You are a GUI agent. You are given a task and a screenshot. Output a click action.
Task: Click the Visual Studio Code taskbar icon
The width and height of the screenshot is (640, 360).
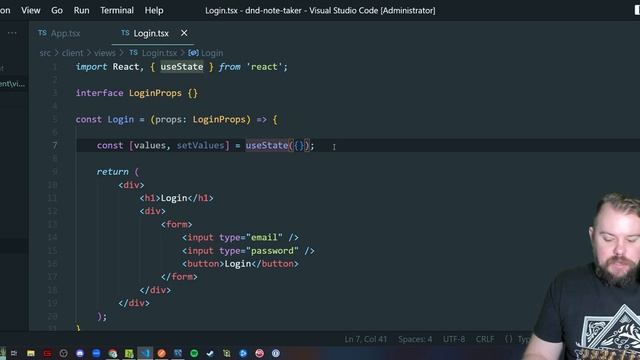(x=145, y=353)
